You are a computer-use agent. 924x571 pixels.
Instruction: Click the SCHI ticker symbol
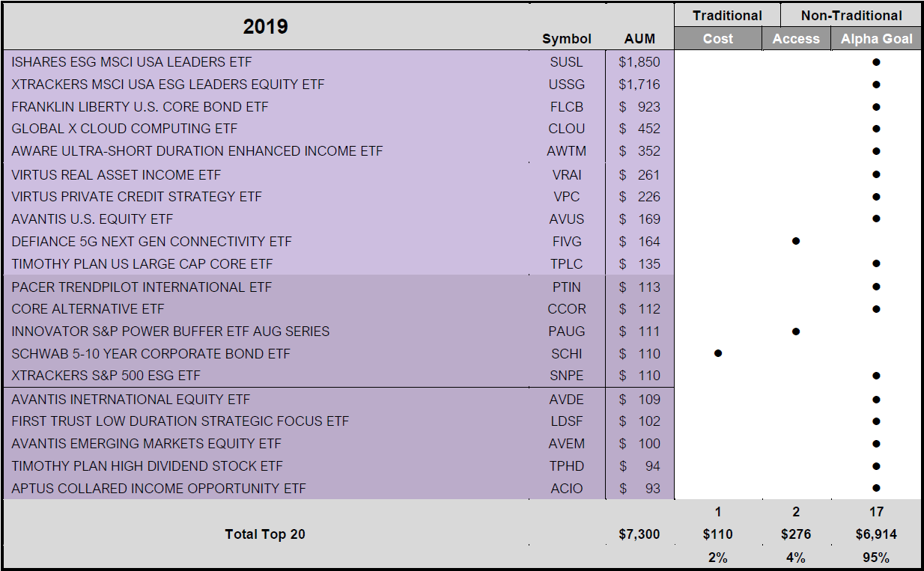566,354
